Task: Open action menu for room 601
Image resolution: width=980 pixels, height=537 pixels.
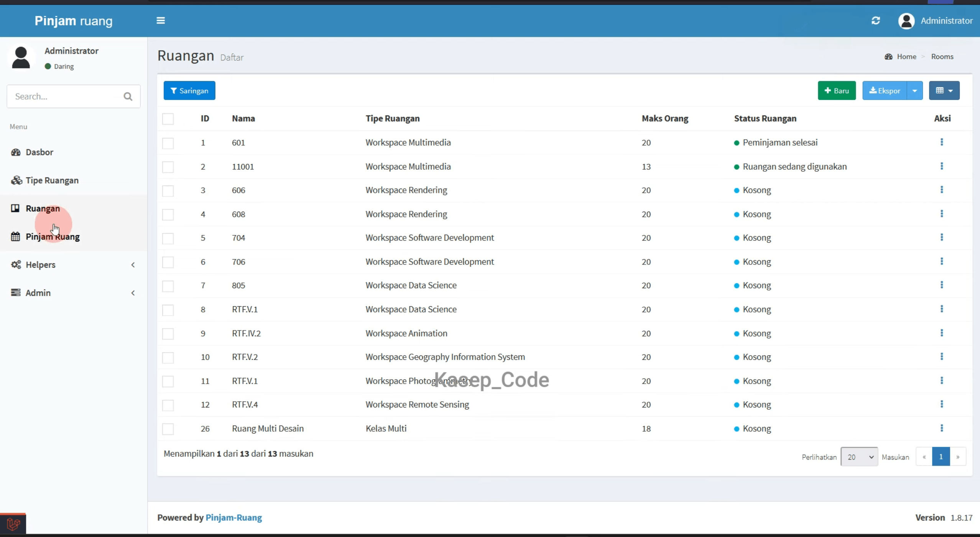Action: point(942,142)
